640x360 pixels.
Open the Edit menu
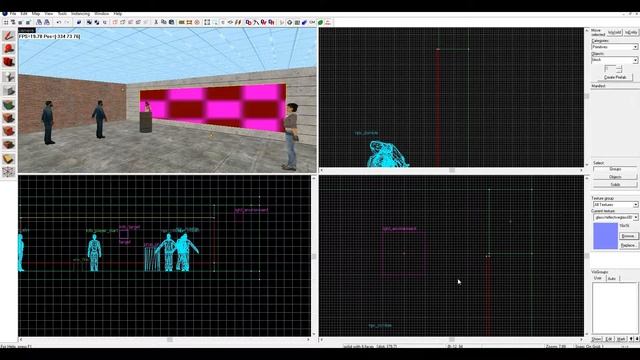point(24,14)
